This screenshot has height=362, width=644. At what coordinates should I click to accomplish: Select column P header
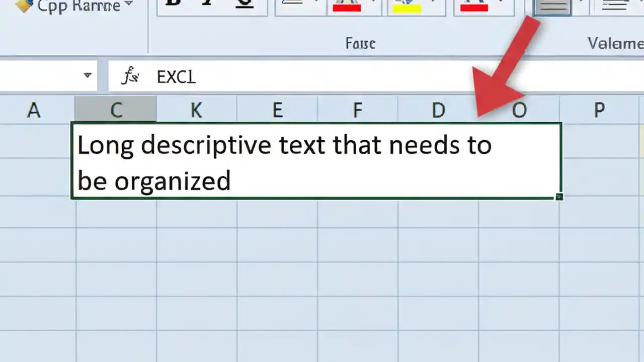click(x=599, y=110)
